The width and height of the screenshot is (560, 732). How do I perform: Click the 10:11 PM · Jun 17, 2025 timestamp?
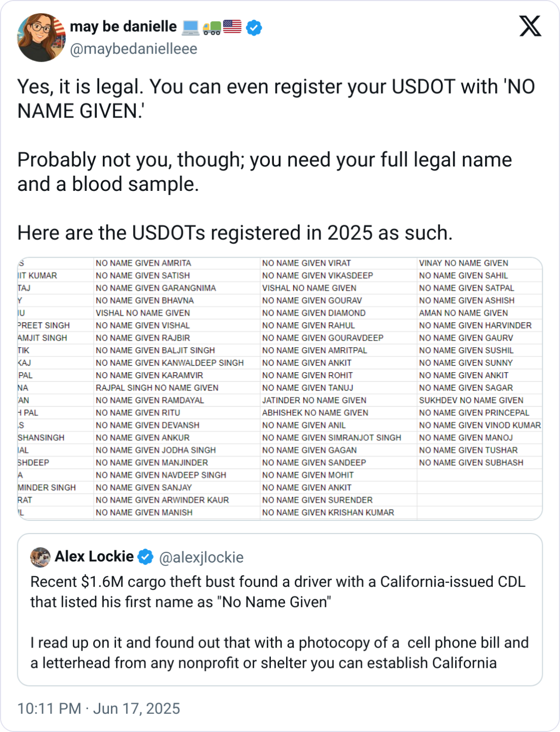point(99,709)
